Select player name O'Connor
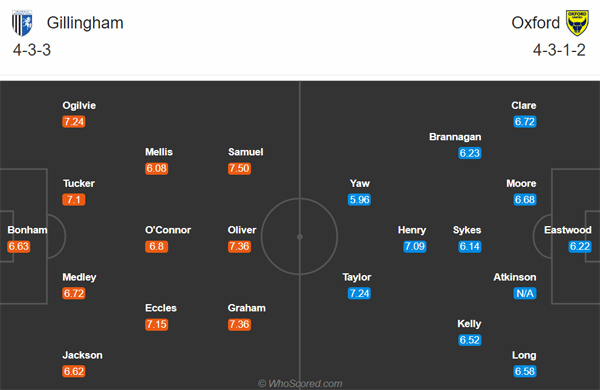The width and height of the screenshot is (600, 390). click(168, 230)
